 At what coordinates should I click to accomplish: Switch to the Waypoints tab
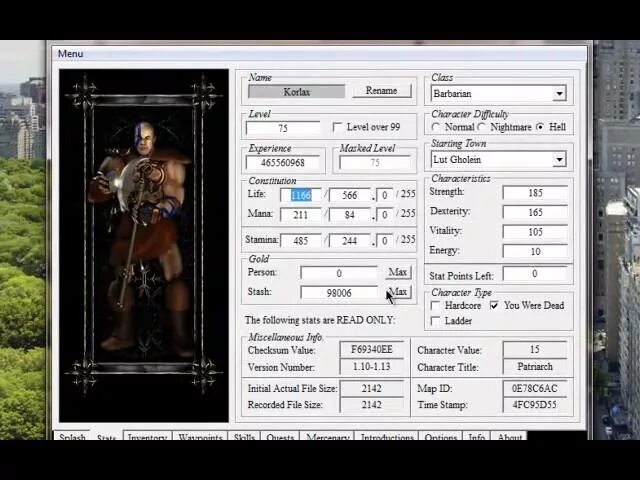[200, 436]
